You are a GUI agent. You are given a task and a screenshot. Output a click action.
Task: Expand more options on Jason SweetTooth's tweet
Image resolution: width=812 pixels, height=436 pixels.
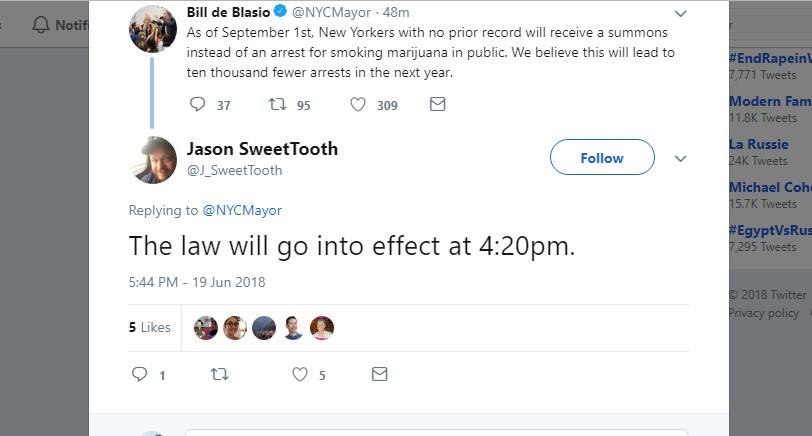tap(681, 159)
